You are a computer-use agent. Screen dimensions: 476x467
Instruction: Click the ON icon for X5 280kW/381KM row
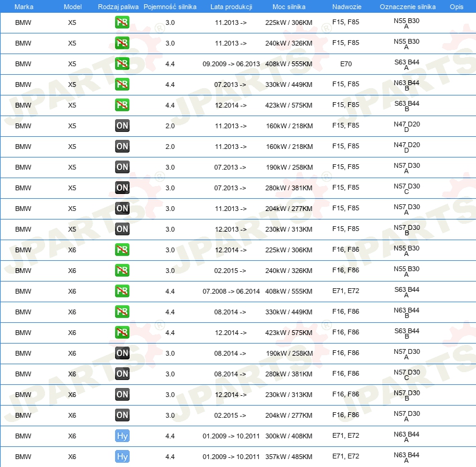coord(122,188)
